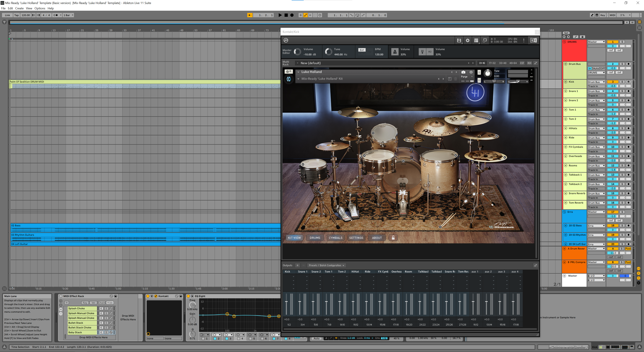Toggle the automation arm button in transport
Image resolution: width=644 pixels, height=352 pixels.
click(306, 15)
